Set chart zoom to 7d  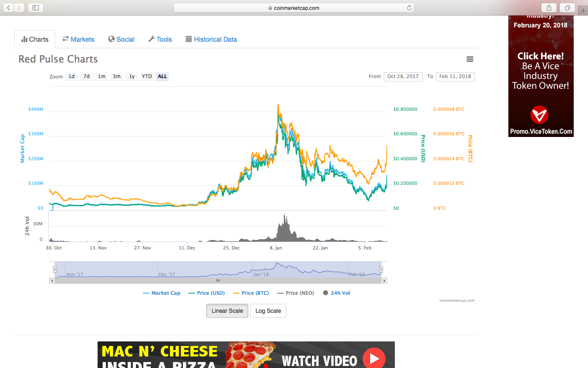[x=87, y=76]
